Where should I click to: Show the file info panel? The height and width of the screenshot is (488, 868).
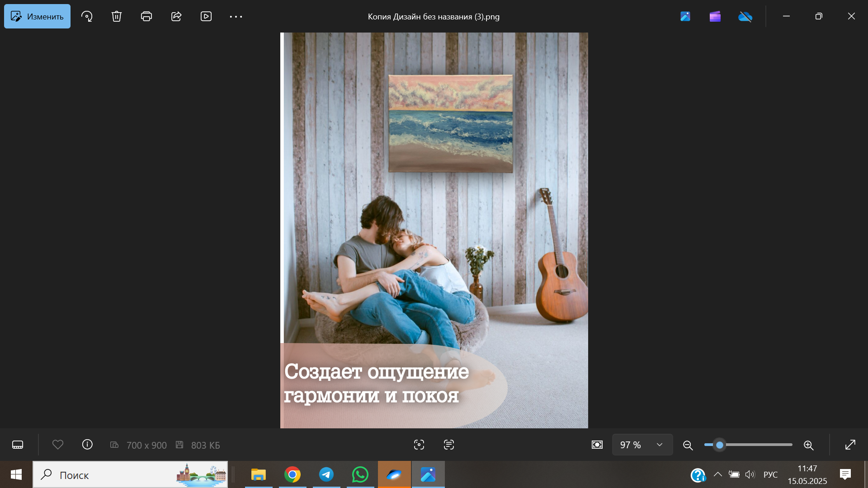coord(87,445)
